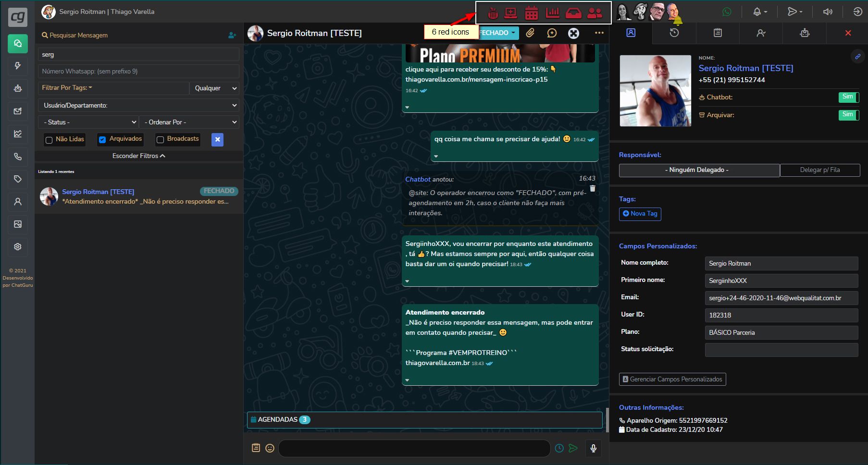Log out using the exit arrow icon
The image size is (868, 465).
pyautogui.click(x=858, y=12)
